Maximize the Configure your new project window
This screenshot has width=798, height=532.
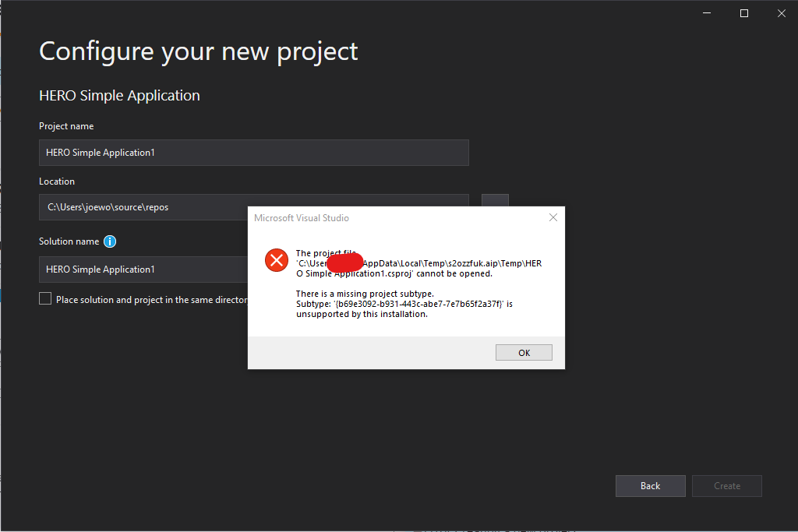(x=744, y=13)
